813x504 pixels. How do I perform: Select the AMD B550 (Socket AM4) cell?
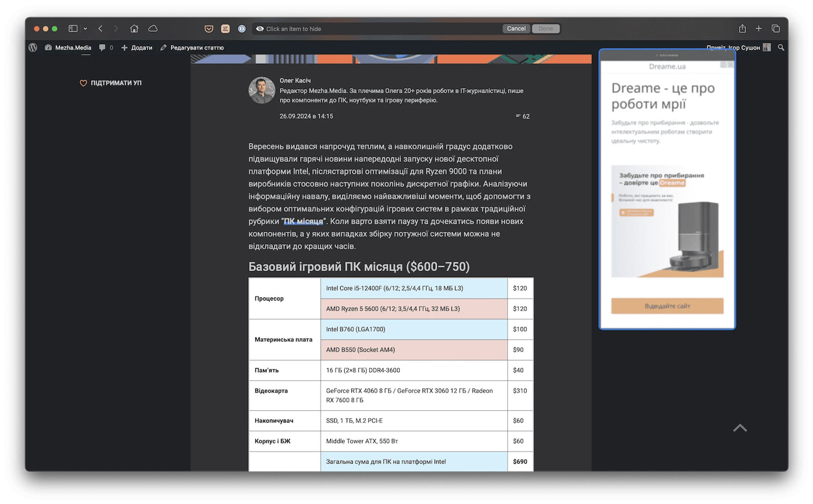click(x=414, y=350)
